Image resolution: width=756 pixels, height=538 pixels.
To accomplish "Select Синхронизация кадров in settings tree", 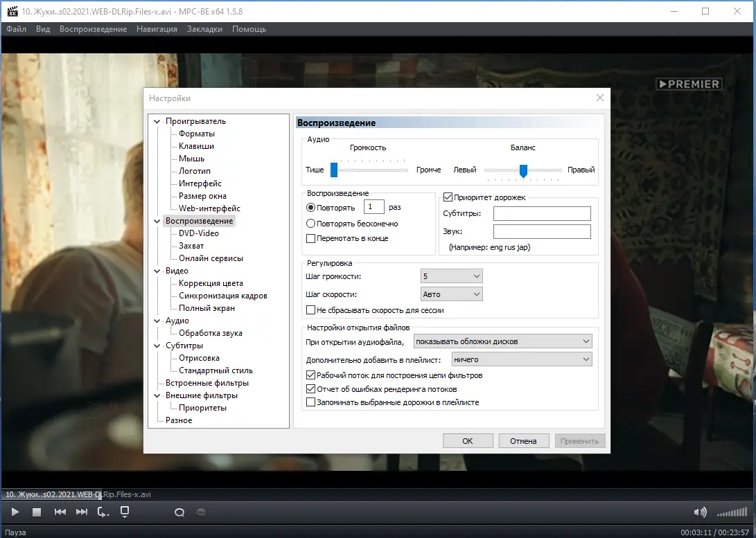I will click(x=222, y=296).
